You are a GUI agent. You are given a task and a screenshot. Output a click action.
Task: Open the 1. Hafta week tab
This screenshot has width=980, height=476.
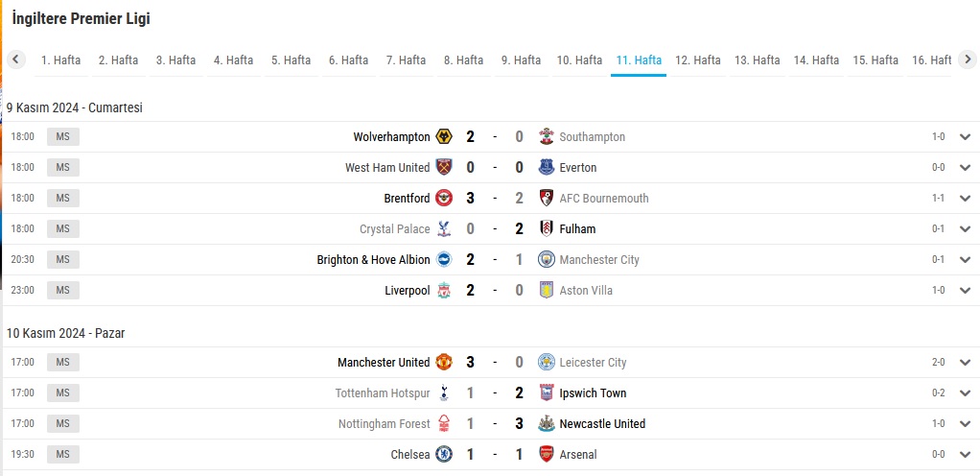tap(60, 60)
